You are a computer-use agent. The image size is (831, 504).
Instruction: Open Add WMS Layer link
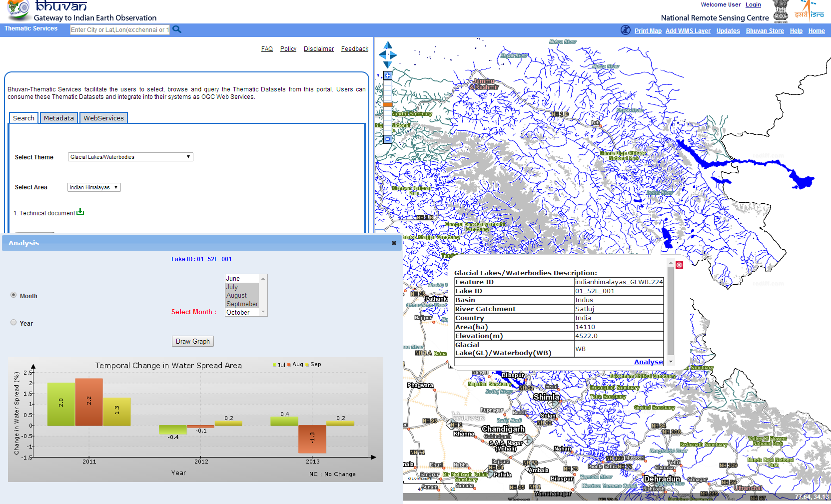pyautogui.click(x=688, y=31)
